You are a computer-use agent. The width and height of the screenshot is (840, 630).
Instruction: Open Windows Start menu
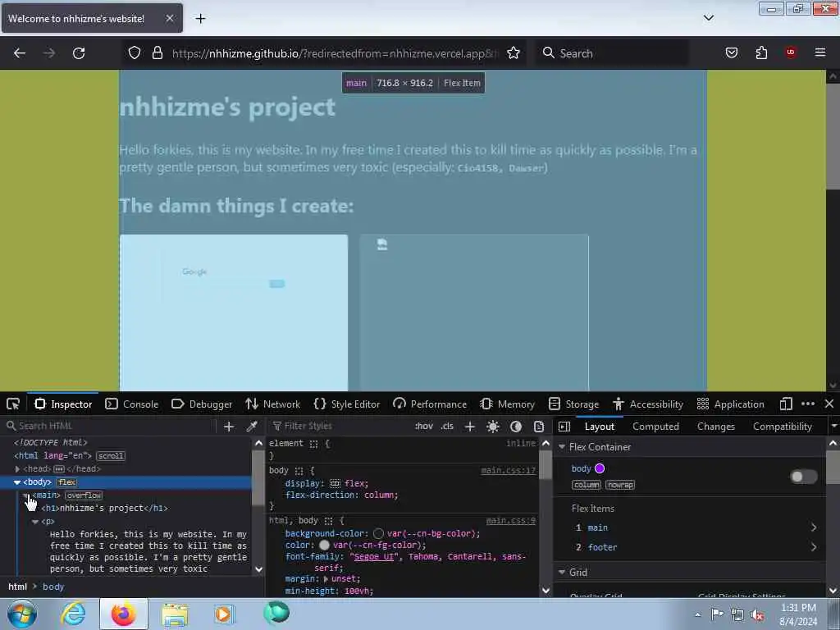[22, 614]
